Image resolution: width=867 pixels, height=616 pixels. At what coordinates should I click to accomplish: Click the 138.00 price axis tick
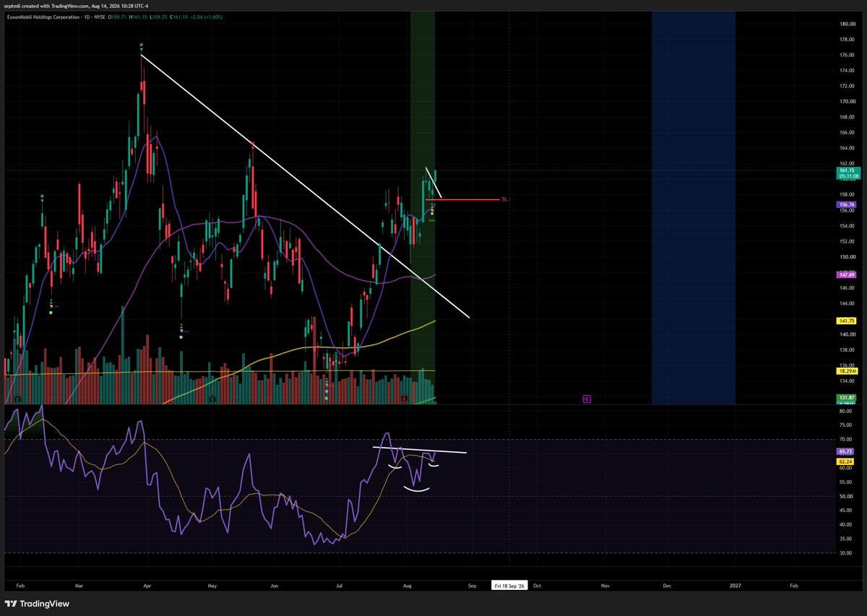[847, 350]
